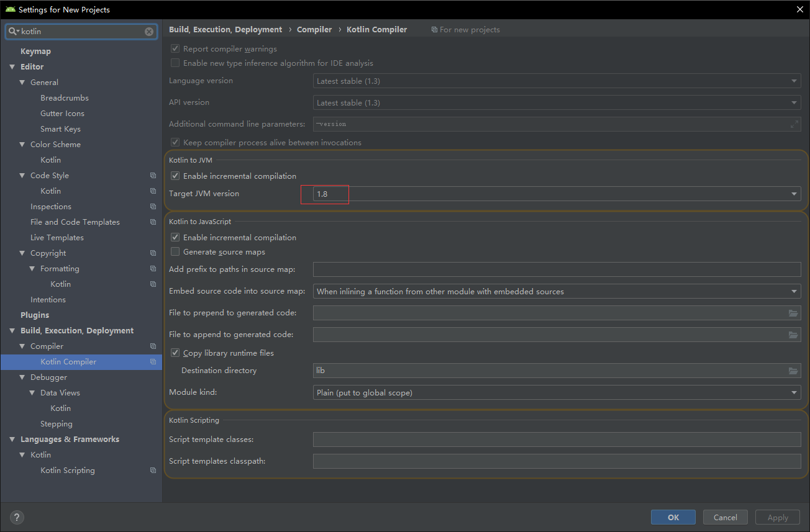Browse for destination directory folder
Screen dimensions: 810x532
793,371
